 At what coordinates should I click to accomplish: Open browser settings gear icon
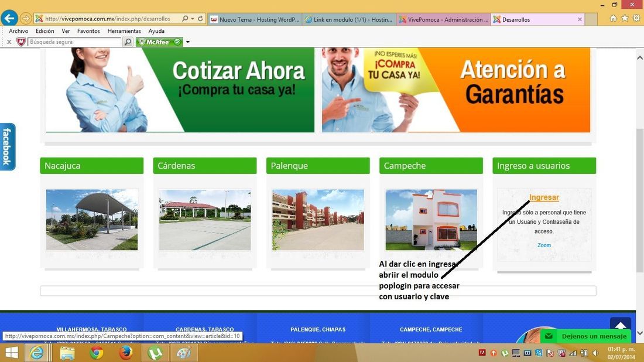pos(636,18)
